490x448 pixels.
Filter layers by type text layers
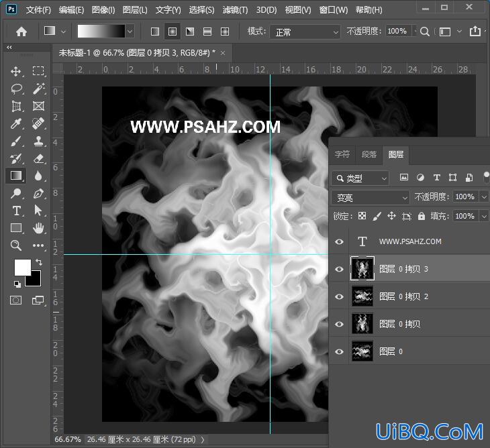[436, 178]
